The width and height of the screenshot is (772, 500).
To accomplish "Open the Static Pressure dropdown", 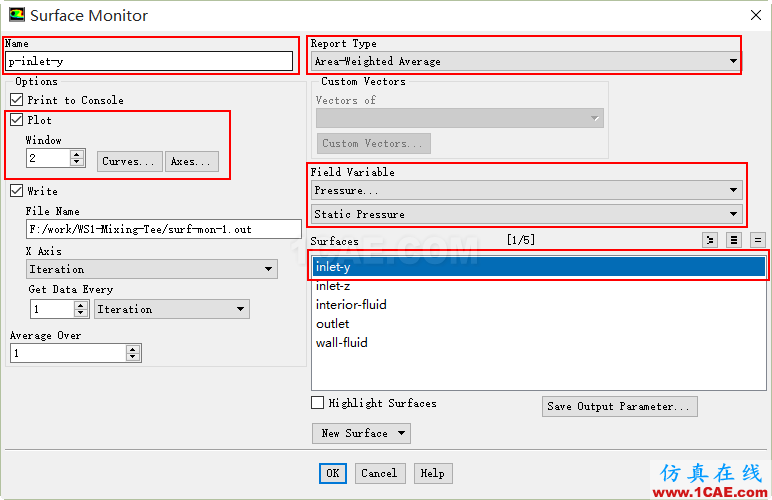I will click(526, 214).
